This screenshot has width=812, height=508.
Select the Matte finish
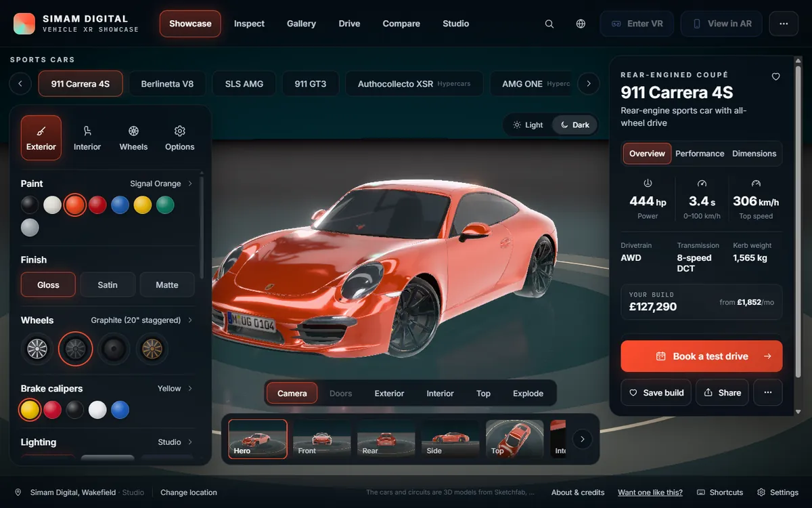pos(167,284)
